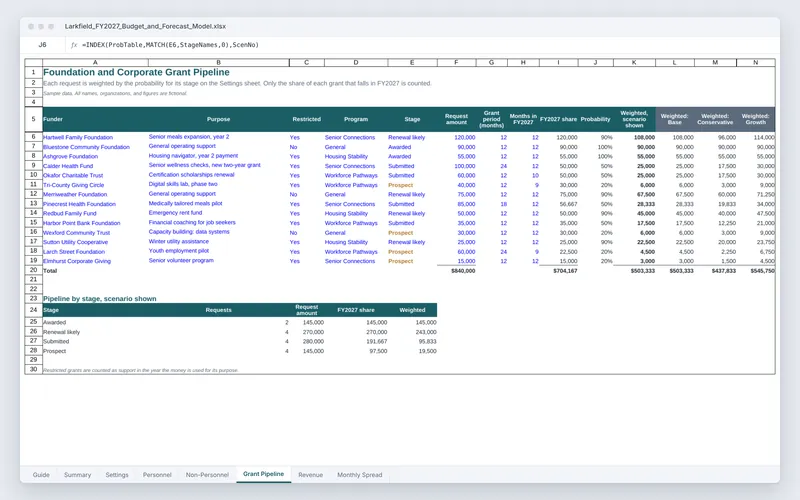800x500 pixels.
Task: Click the title cell Foundation and Corporate Grant Pipeline
Action: [136, 72]
